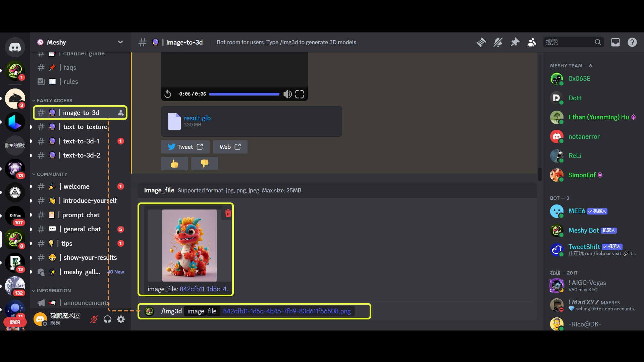Toggle member list visibility icon
The height and width of the screenshot is (362, 644).
pyautogui.click(x=531, y=42)
